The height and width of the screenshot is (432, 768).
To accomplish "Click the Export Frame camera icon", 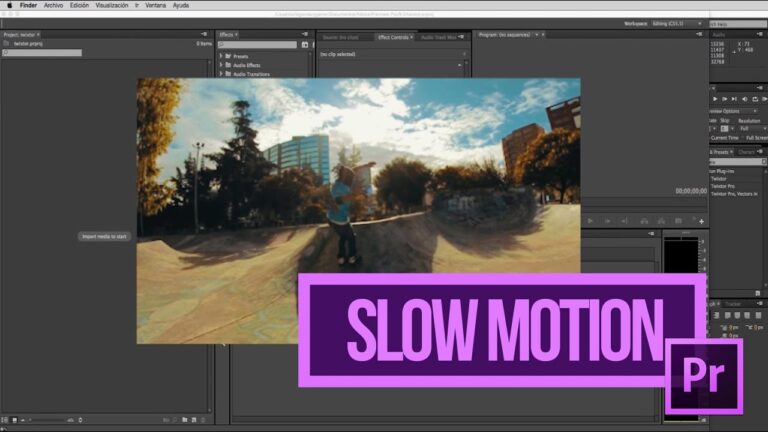I will pyautogui.click(x=678, y=221).
